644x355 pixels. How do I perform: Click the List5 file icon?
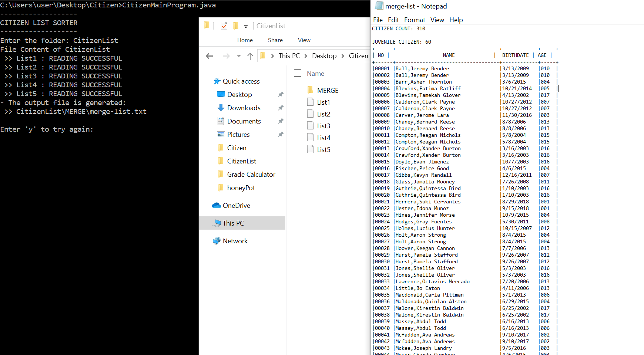[310, 149]
